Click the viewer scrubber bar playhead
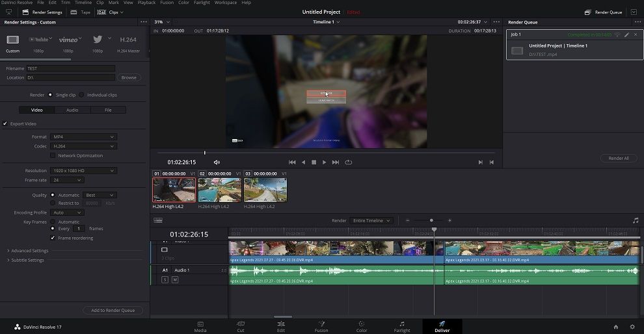The image size is (644, 334). [x=204, y=153]
